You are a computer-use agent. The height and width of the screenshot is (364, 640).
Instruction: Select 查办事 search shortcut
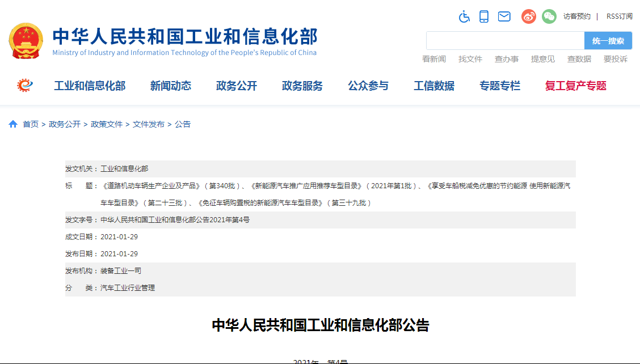[x=507, y=59]
